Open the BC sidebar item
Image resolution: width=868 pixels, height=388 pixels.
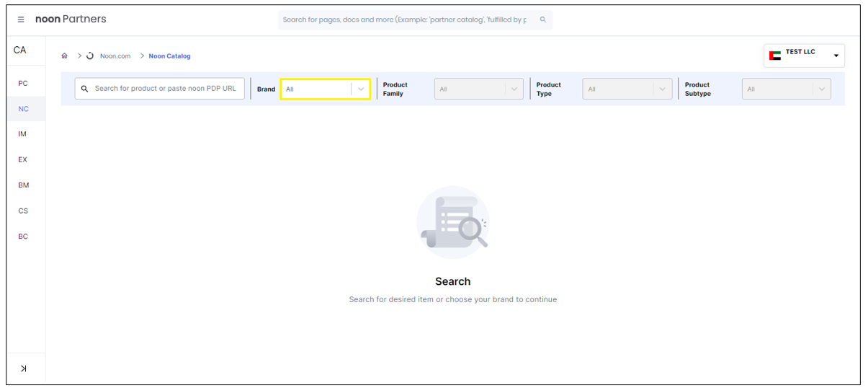[x=23, y=237]
